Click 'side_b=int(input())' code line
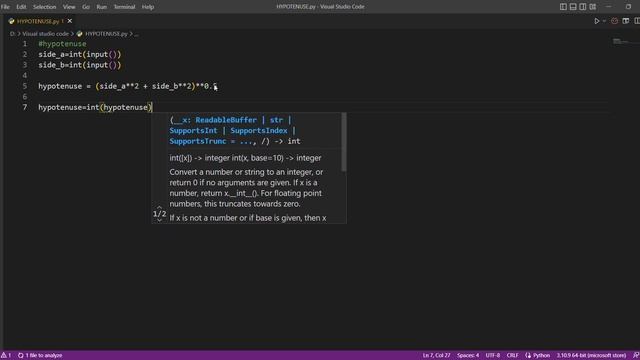This screenshot has width=640, height=360. [80, 65]
